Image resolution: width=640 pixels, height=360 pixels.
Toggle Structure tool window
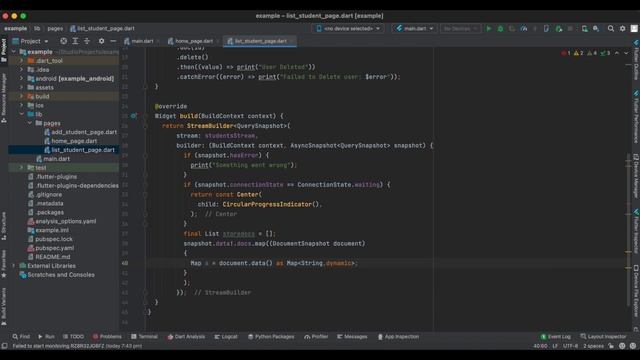(4, 226)
